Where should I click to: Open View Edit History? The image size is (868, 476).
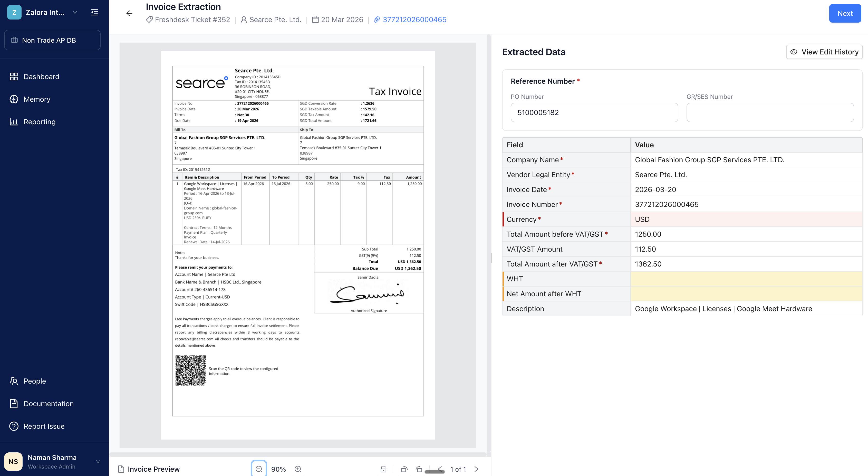[x=824, y=52]
